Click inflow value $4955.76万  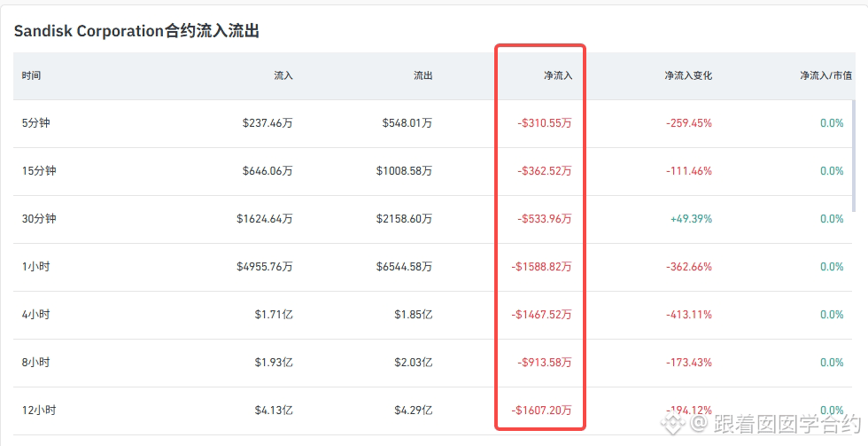tap(265, 267)
